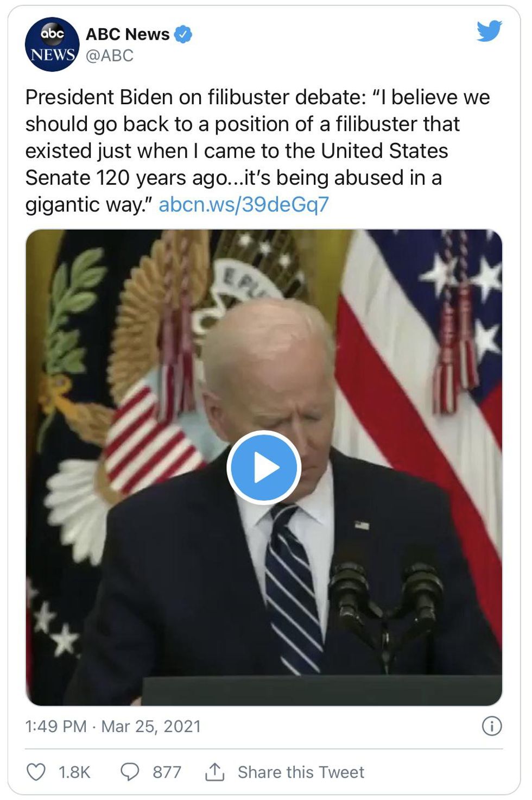This screenshot has height=800, width=532.
Task: Click the ABC News account name
Action: [x=128, y=34]
